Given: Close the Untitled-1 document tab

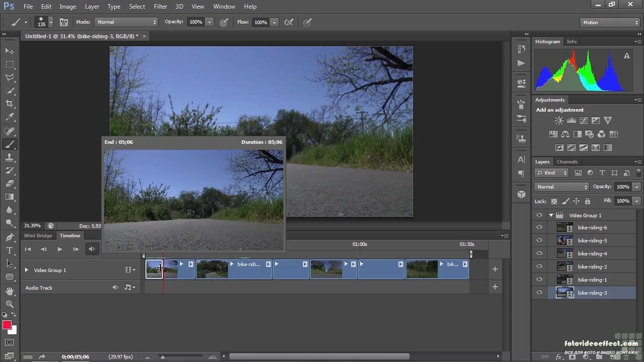Looking at the screenshot, I should (144, 36).
